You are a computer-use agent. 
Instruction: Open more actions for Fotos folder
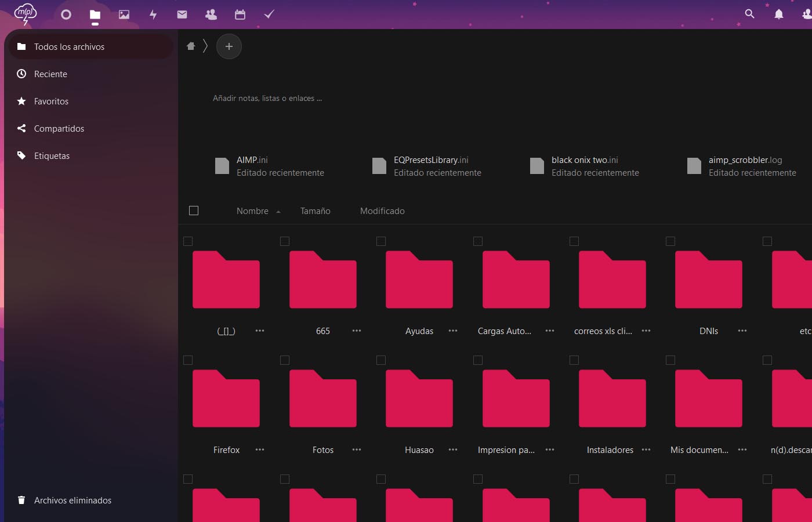click(357, 449)
